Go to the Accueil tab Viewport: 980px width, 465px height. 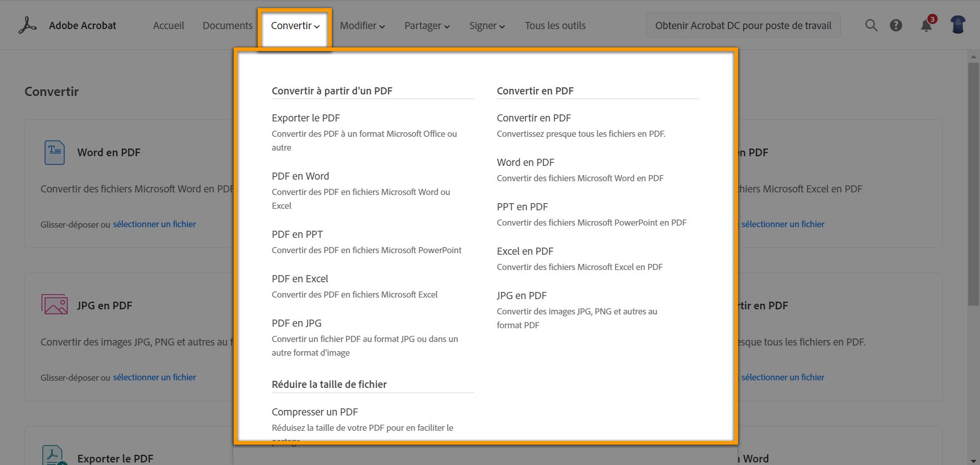168,26
